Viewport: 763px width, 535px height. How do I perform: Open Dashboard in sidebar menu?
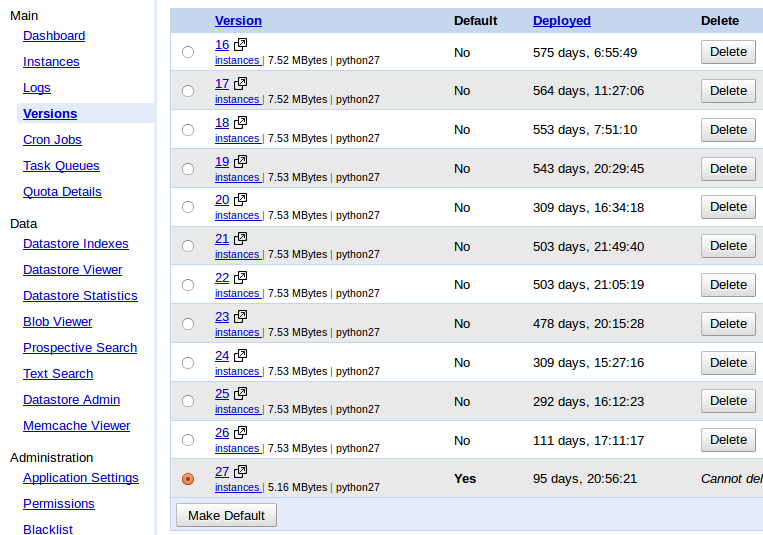[54, 36]
